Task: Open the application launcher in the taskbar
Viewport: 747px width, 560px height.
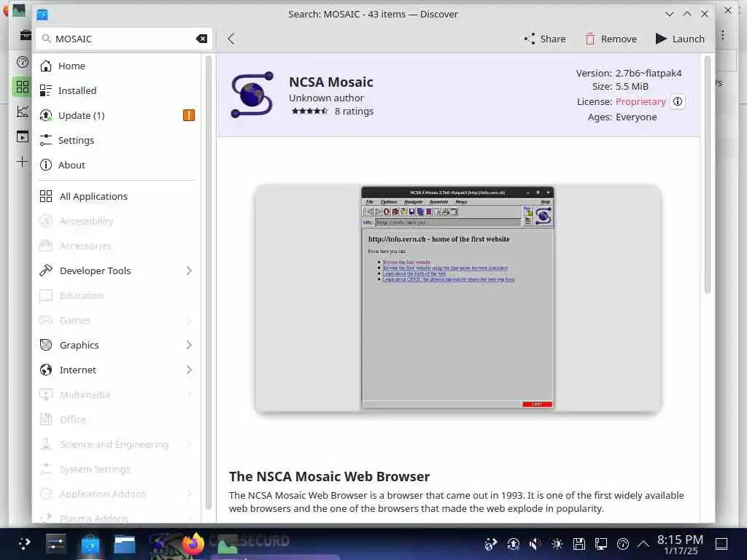Action: coord(24,544)
